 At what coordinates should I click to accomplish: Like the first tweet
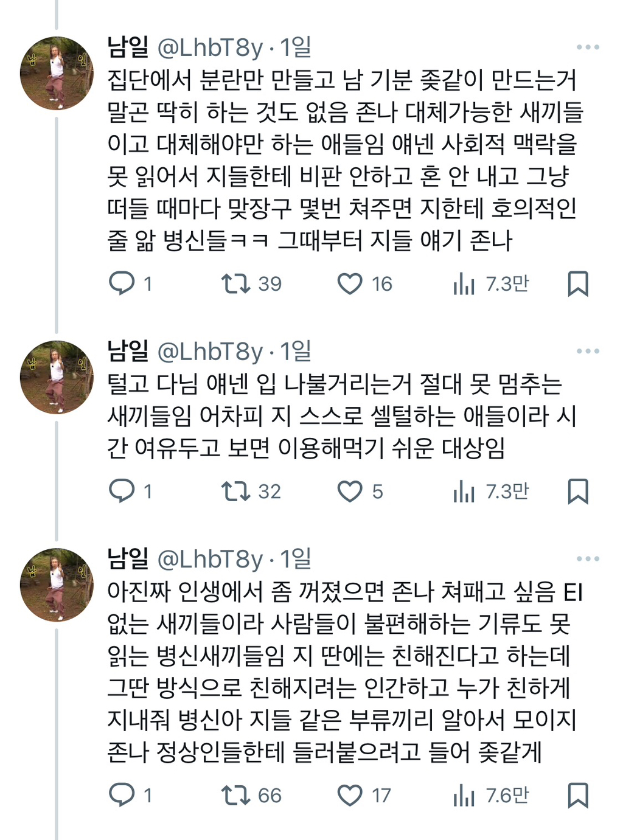point(351,282)
